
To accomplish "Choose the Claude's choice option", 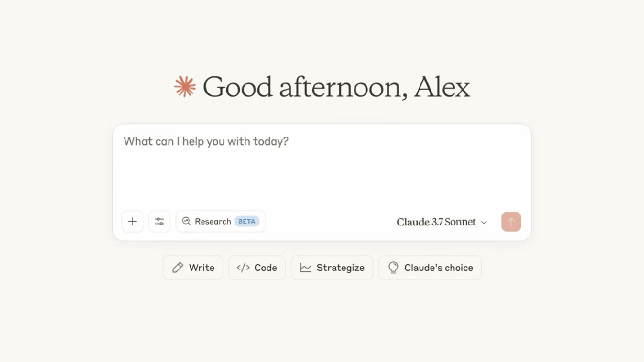I will coord(430,268).
